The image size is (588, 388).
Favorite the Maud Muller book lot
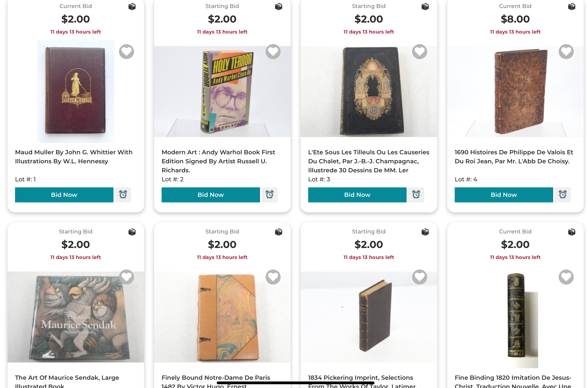pyautogui.click(x=127, y=52)
